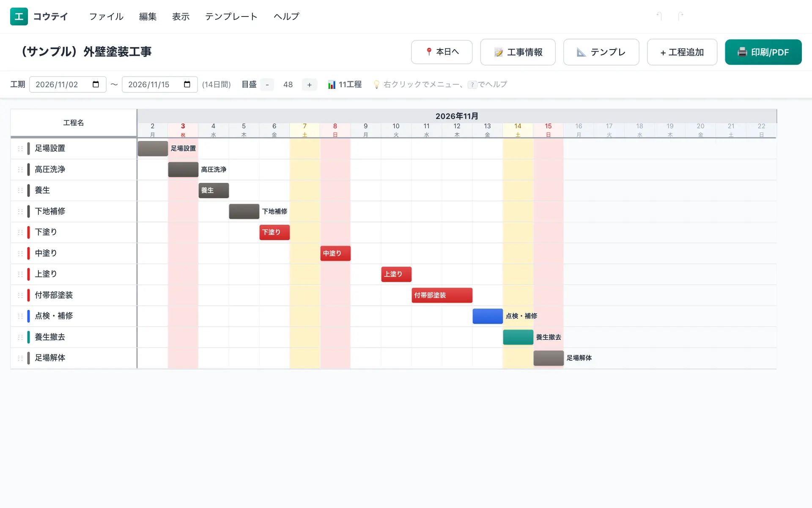The width and height of the screenshot is (812, 508).
Task: Click drag handle of 高圧洗浄 row
Action: tap(20, 169)
